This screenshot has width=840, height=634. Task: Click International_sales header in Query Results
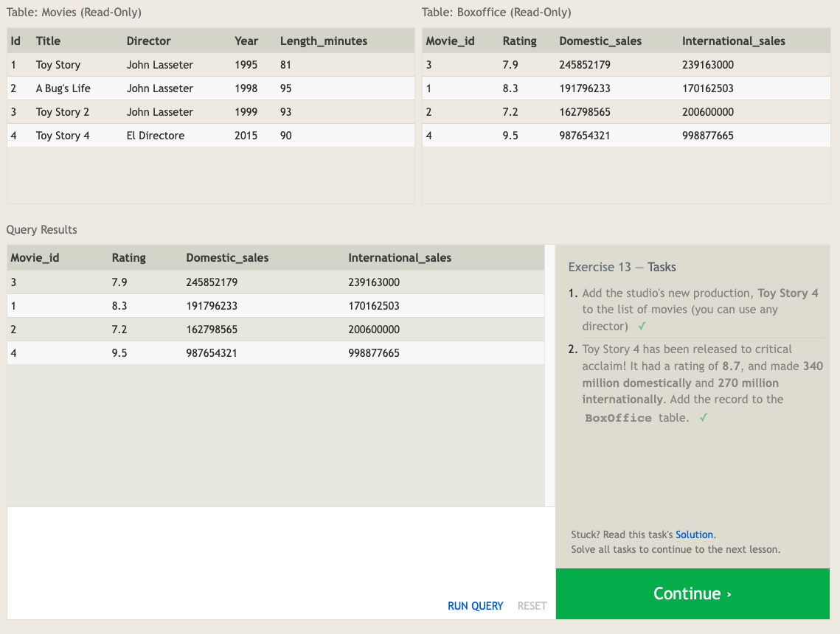click(x=400, y=257)
